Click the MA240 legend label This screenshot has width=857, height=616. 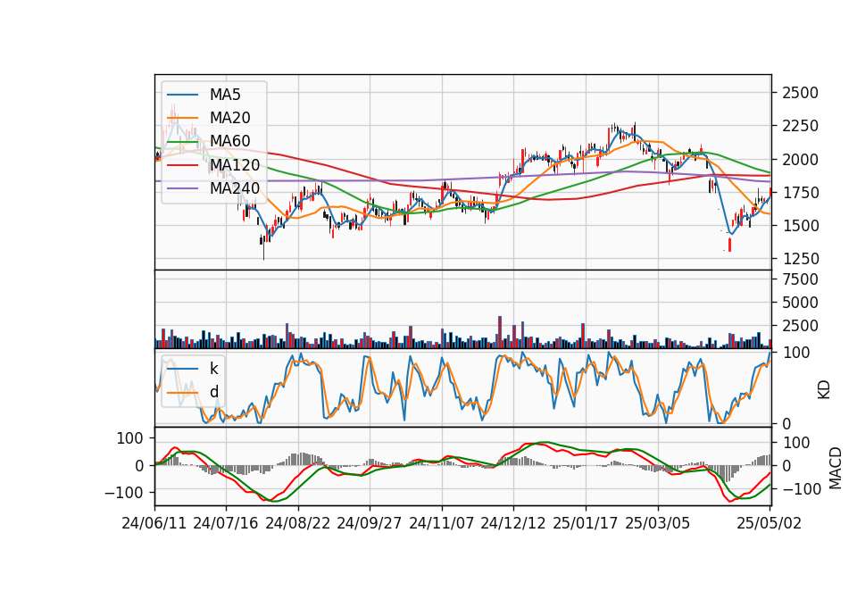coord(235,188)
